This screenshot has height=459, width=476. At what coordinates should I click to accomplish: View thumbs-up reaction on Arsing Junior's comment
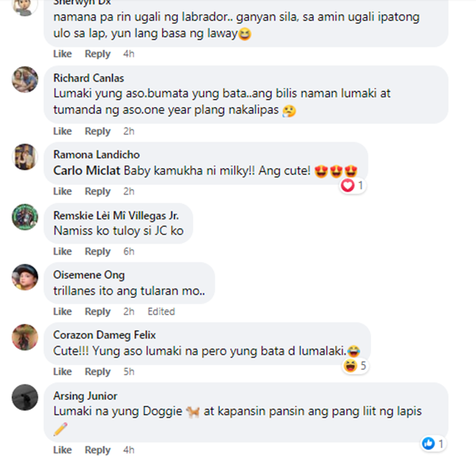[x=433, y=444]
